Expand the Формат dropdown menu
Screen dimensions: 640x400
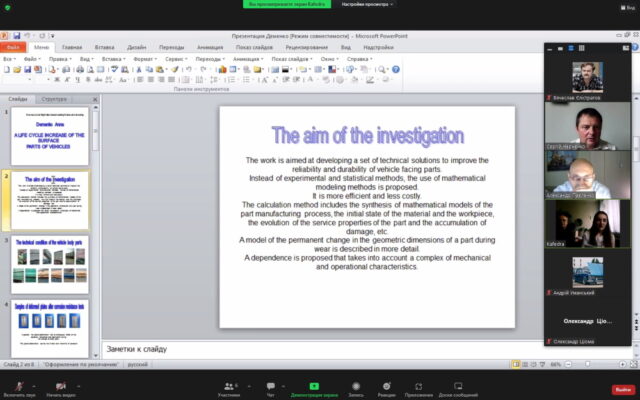pyautogui.click(x=145, y=59)
